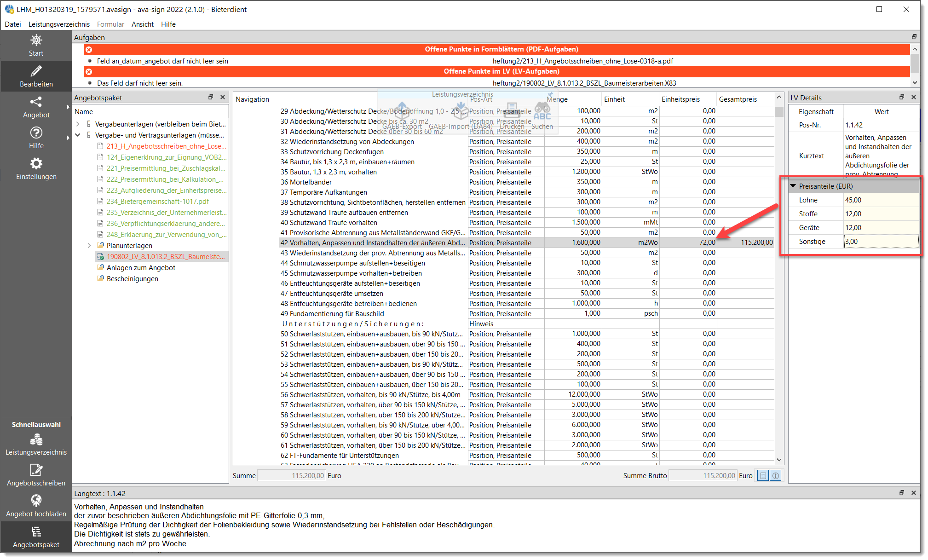Collapse the Preisanteile (EUR) section
This screenshot has height=560, width=928.
[793, 186]
